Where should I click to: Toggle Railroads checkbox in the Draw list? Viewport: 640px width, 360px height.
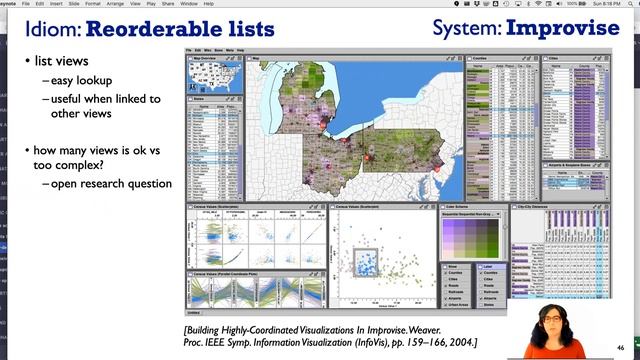point(446,292)
